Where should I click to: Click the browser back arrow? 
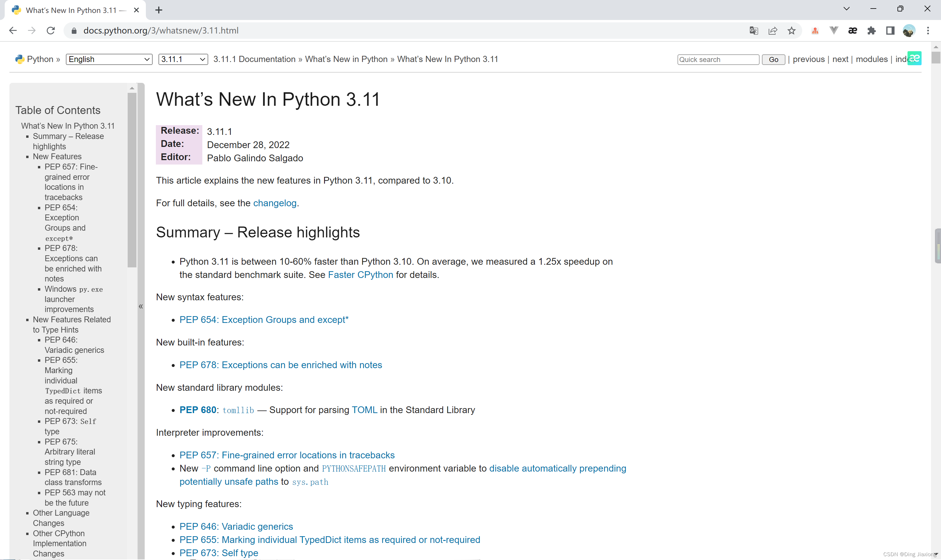[x=13, y=31]
